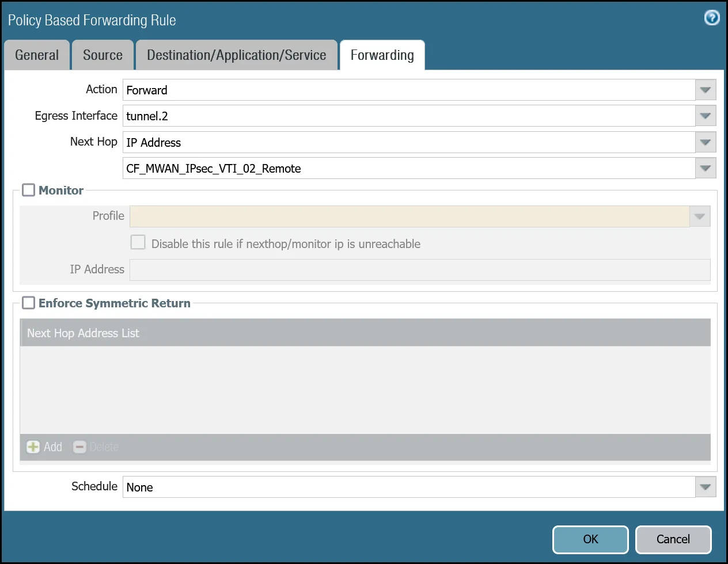
Task: Click the Delete minus icon in the address list
Action: pyautogui.click(x=79, y=447)
